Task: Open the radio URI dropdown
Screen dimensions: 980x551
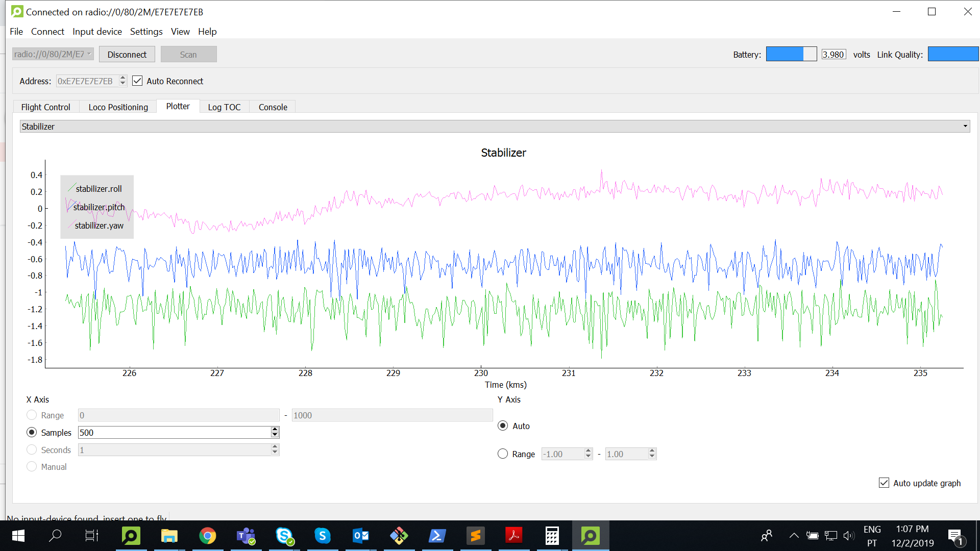Action: click(53, 54)
